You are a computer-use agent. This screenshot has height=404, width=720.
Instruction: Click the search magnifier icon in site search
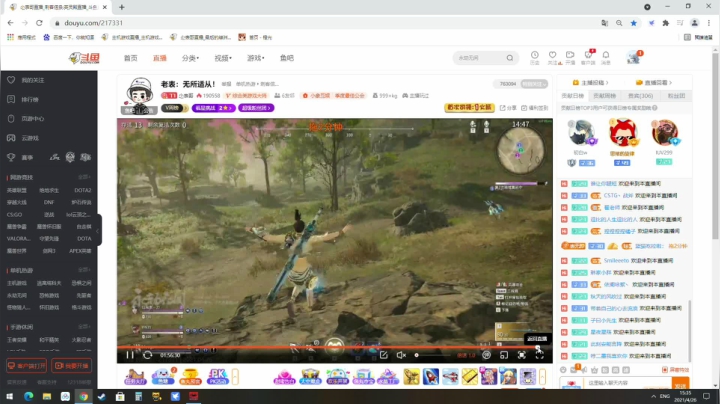(x=510, y=58)
